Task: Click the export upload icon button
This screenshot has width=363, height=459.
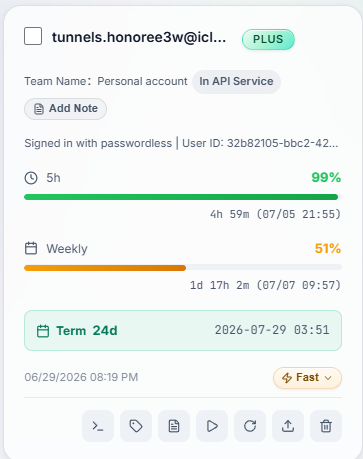Action: point(288,426)
